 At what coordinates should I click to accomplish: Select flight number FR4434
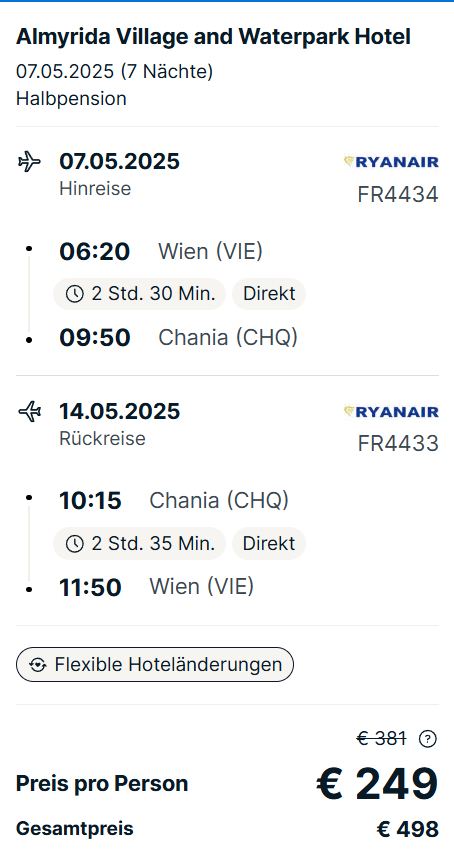point(398,195)
